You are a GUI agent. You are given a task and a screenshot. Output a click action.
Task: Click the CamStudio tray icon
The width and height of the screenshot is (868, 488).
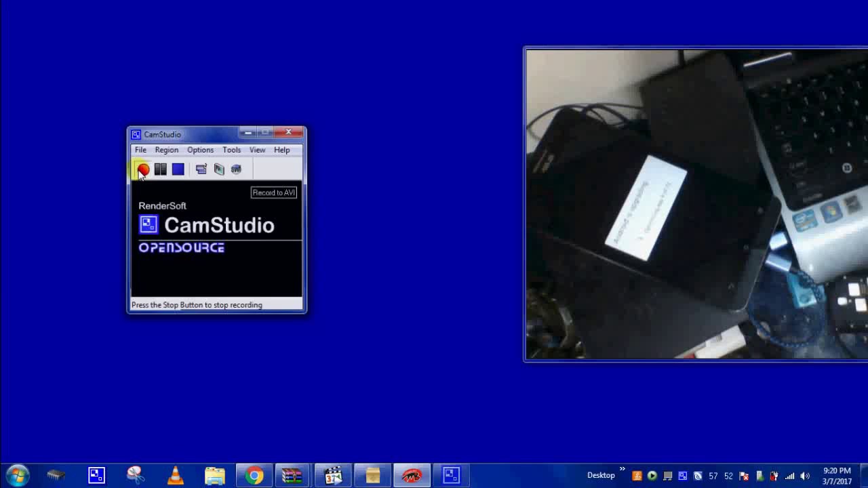pos(682,476)
